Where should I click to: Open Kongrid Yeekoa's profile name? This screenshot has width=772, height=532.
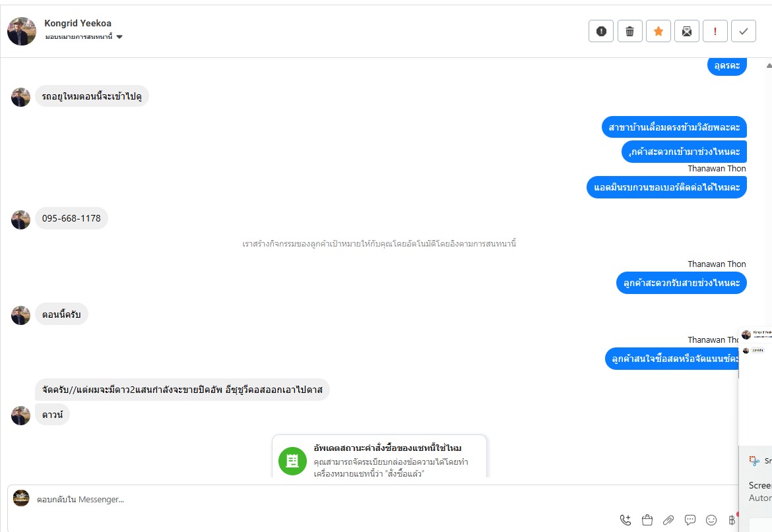tap(78, 23)
